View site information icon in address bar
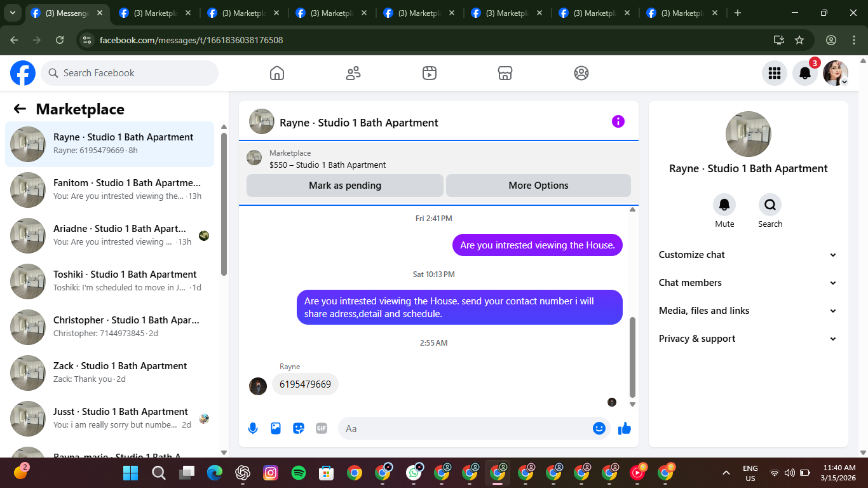The image size is (868, 488). [87, 40]
